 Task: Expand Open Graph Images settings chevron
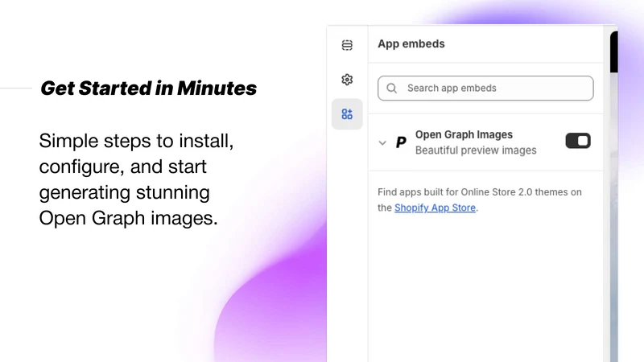(382, 143)
